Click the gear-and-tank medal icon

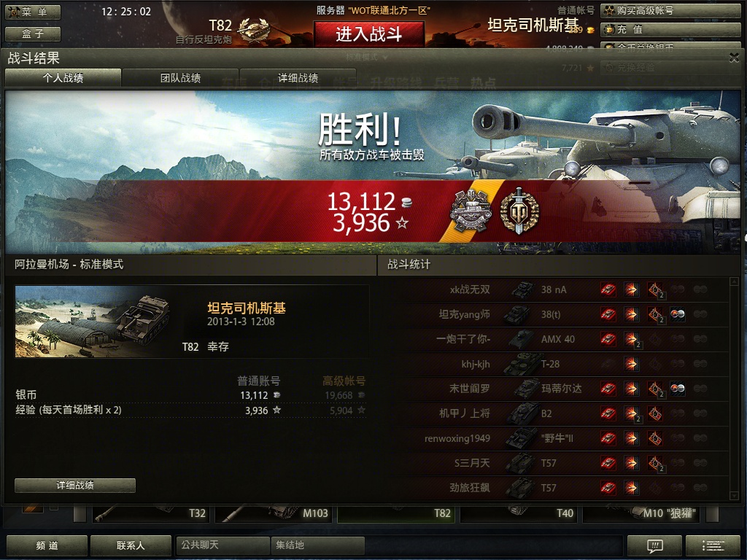click(x=471, y=210)
